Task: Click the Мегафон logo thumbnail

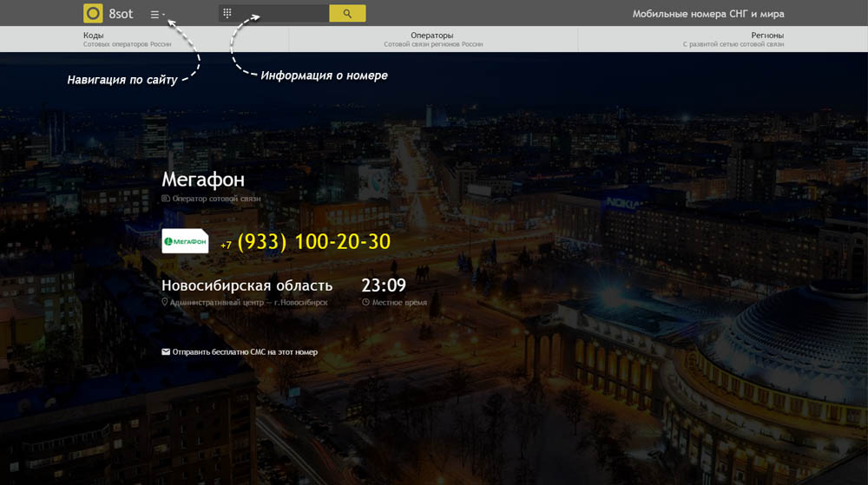Action: tap(185, 241)
